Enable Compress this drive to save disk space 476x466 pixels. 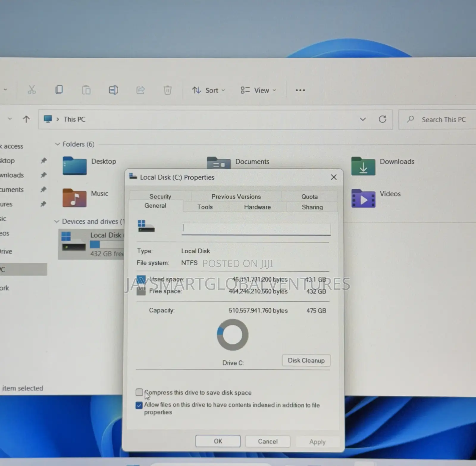coord(139,392)
